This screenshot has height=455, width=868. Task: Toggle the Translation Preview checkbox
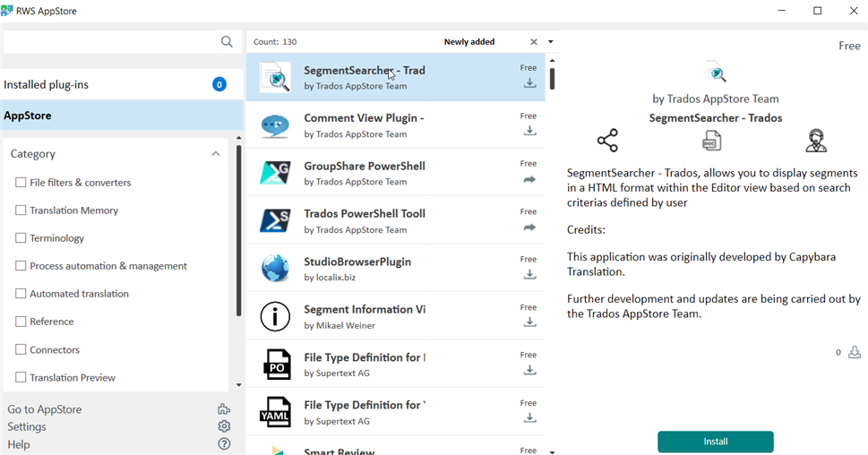pos(21,377)
